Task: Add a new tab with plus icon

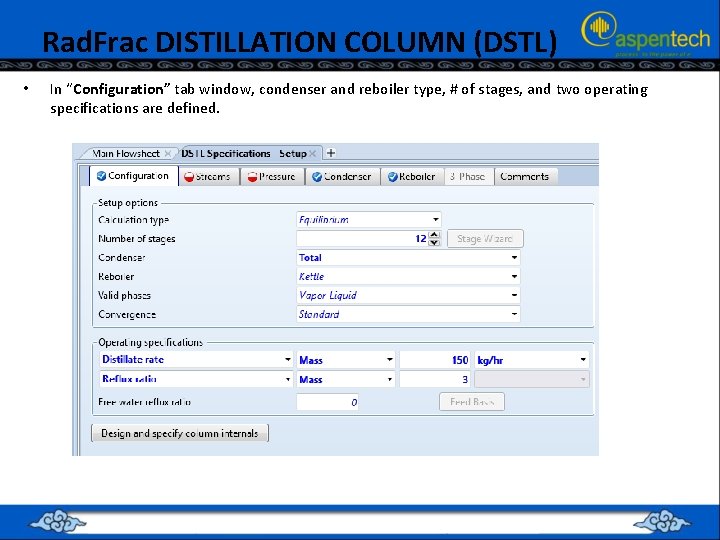Action: coord(331,153)
